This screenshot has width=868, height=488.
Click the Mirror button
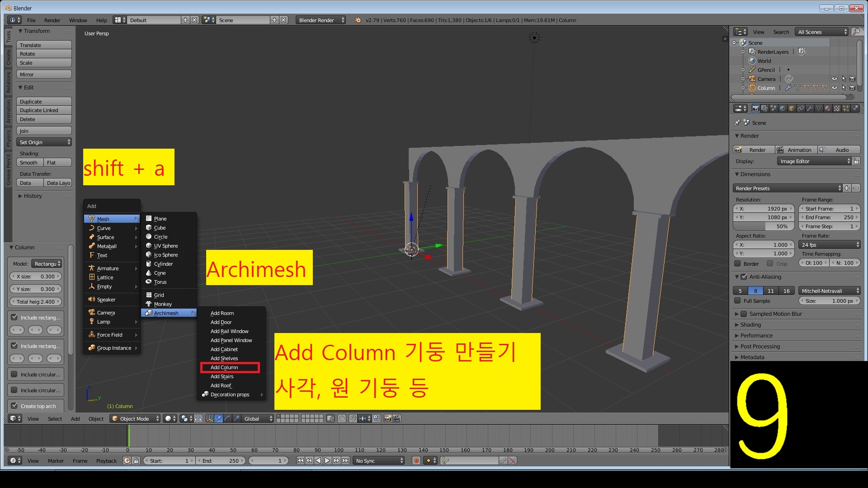(x=44, y=75)
